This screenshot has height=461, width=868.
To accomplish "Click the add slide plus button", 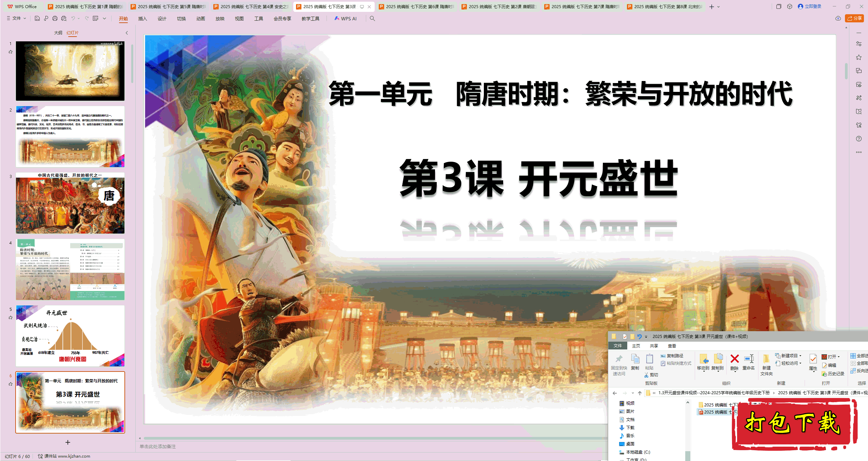I will [68, 442].
